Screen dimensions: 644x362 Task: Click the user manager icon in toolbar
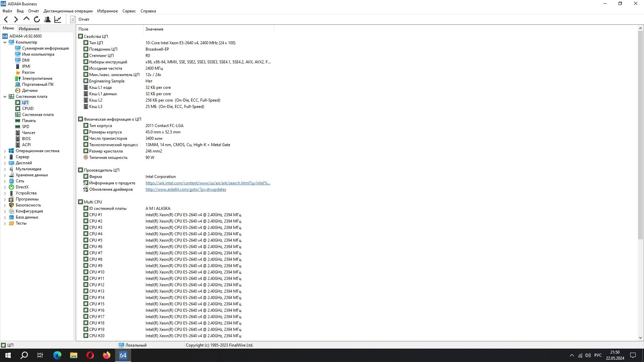point(47,19)
